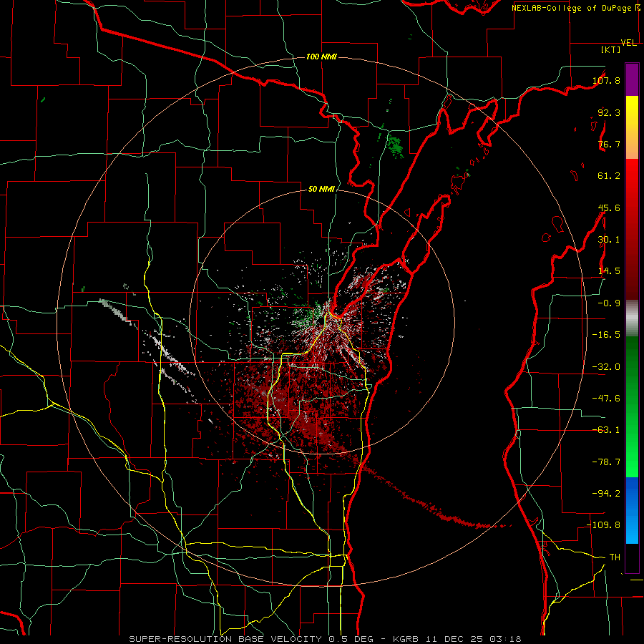Viewport: 644px width, 644px height.
Task: Click the "50 NMI" range ring label
Action: (x=321, y=189)
